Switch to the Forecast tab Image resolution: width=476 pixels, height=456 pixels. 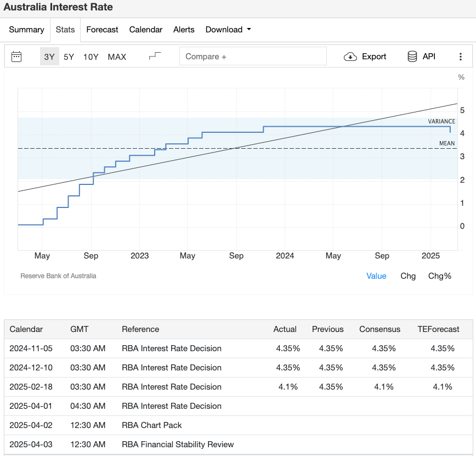coord(102,30)
